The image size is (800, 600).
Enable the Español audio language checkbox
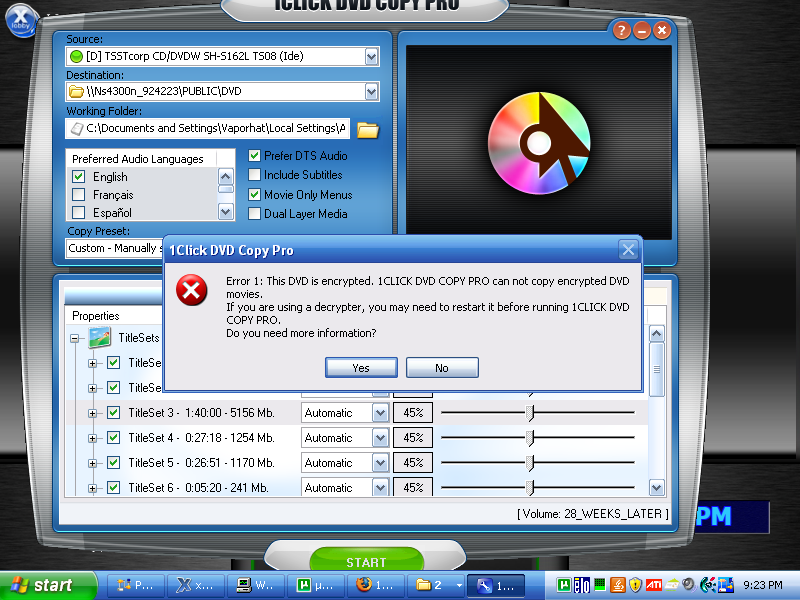79,212
